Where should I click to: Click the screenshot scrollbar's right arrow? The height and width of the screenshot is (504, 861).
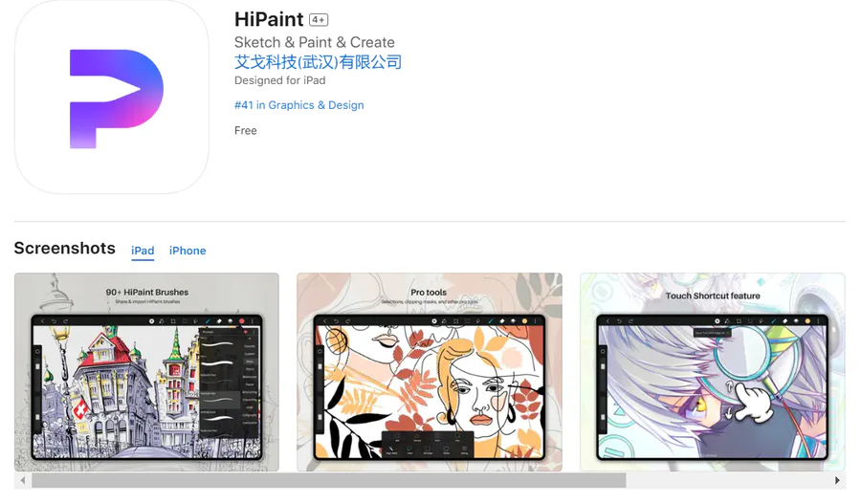point(837,480)
